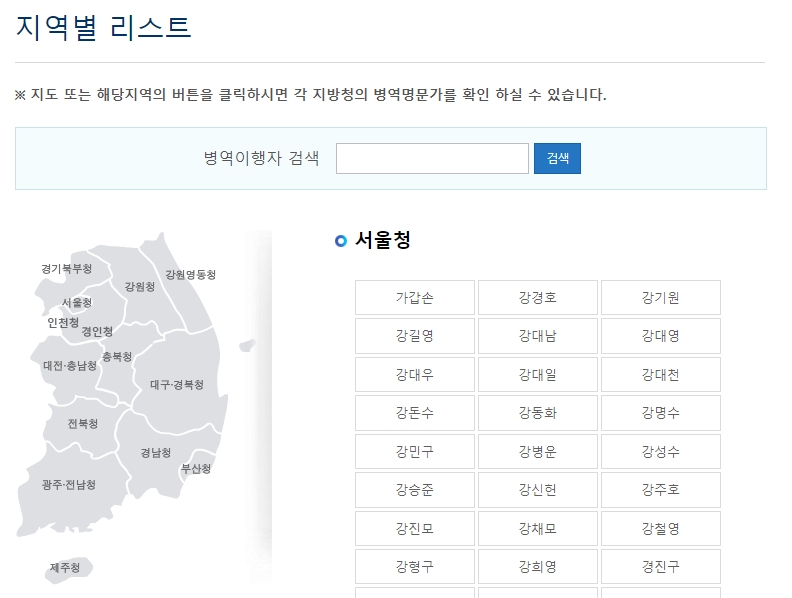Open the 강주호 name entry
Image resolution: width=792 pixels, height=598 pixels.
[661, 490]
